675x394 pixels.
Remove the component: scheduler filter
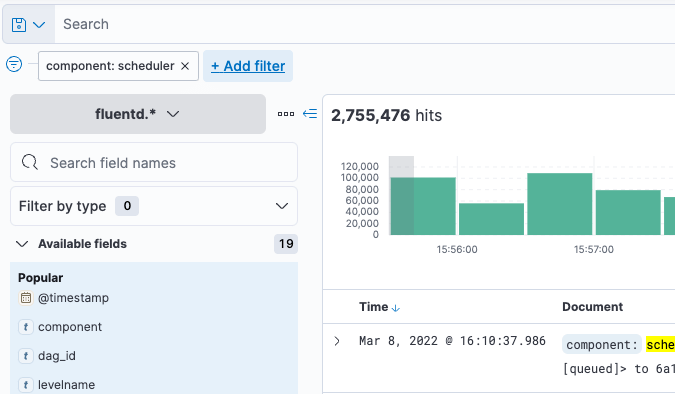(x=185, y=66)
